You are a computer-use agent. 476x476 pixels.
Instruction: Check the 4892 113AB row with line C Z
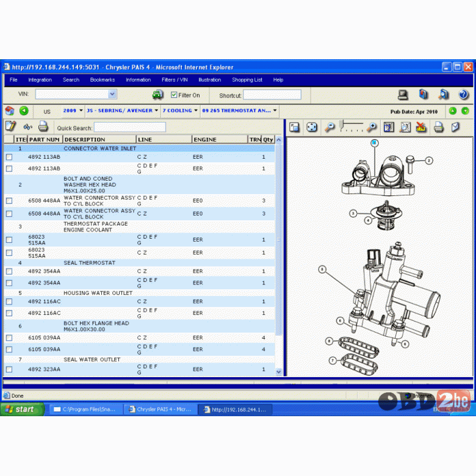[x=9, y=157]
